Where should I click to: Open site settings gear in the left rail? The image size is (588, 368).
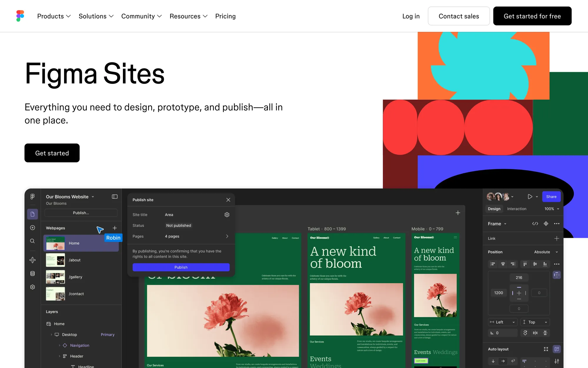(x=33, y=287)
